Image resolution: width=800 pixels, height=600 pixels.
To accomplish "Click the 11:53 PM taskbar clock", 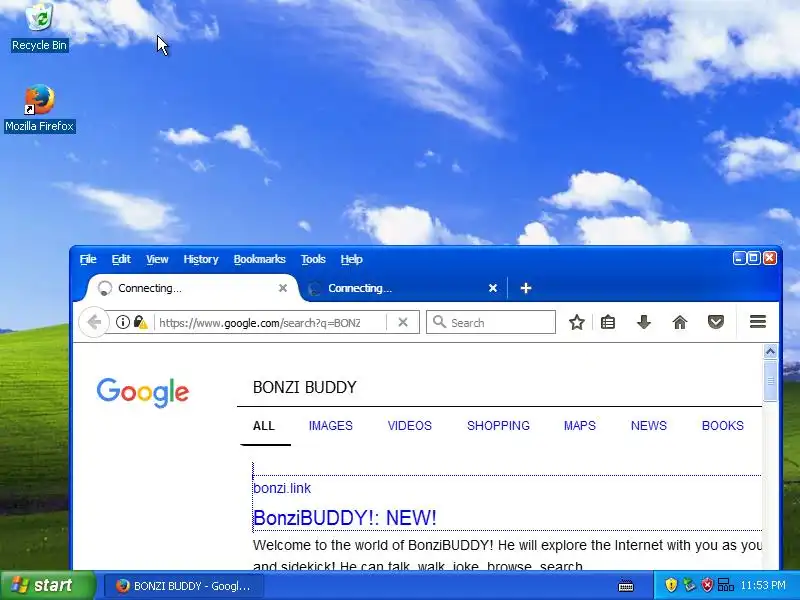I will pos(763,585).
